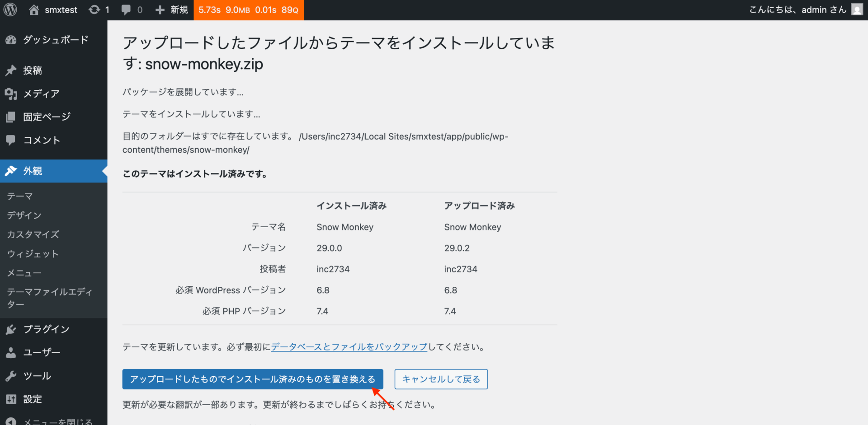Click the update count 1 in admin bar

107,10
